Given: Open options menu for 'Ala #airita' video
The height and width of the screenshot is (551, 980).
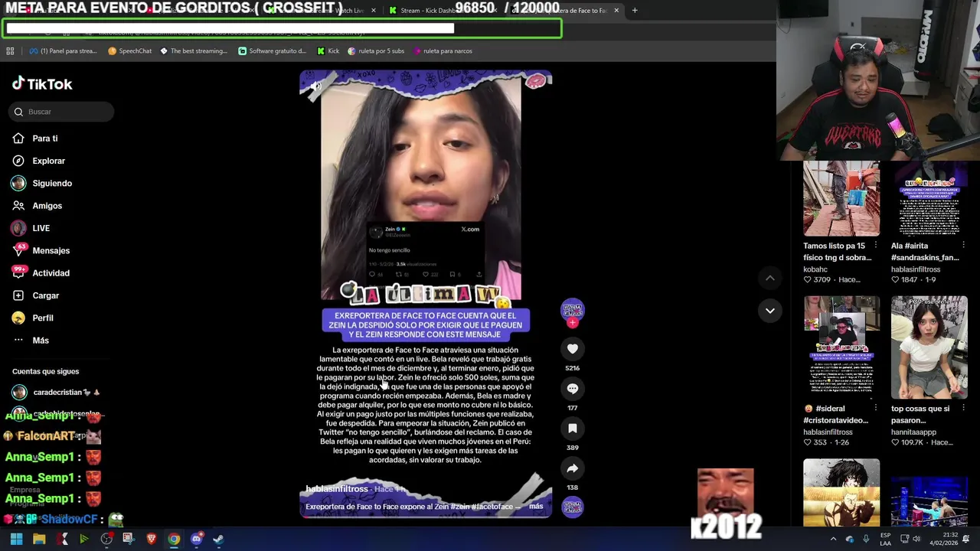Looking at the screenshot, I should coord(962,246).
